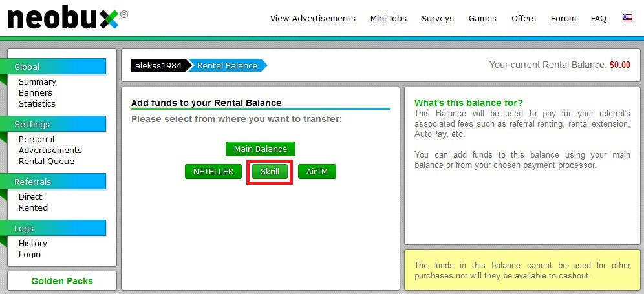Open the Games menu item
This screenshot has height=294, width=644.
(x=482, y=19)
